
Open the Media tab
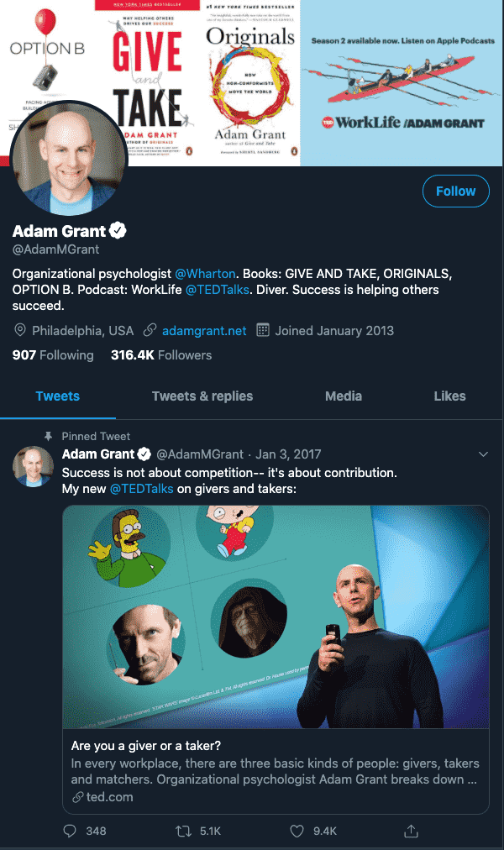(x=344, y=396)
